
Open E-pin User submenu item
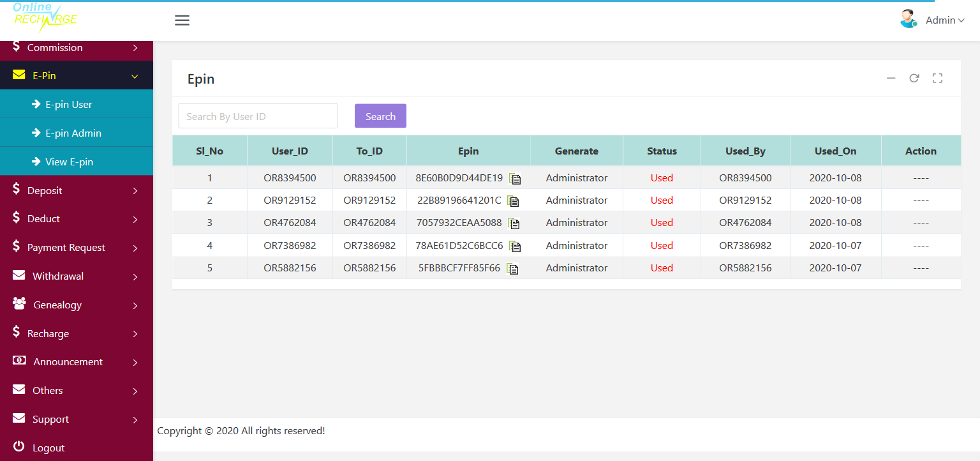(x=77, y=104)
